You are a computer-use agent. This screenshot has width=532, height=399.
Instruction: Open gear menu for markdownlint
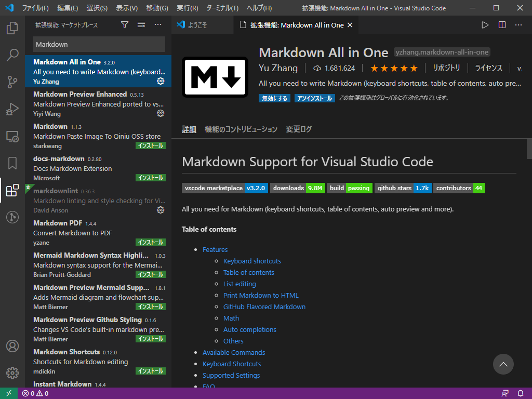coord(161,210)
